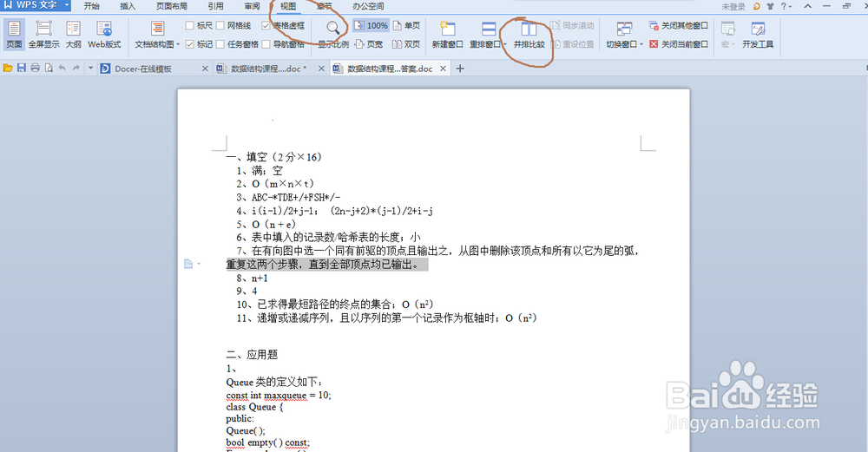Click the 未登录 login link

tap(733, 7)
